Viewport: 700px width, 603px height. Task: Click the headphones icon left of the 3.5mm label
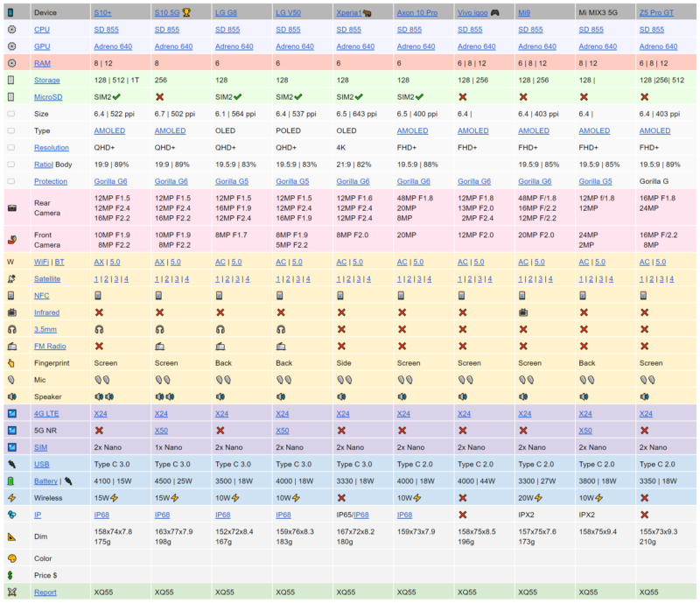(11, 329)
